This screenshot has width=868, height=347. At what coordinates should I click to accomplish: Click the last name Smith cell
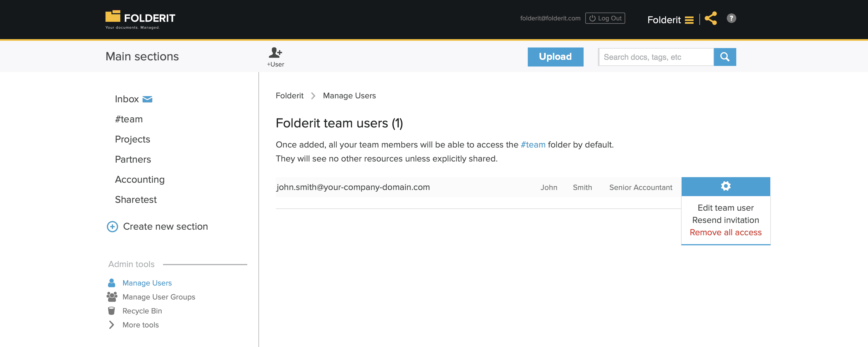[582, 187]
